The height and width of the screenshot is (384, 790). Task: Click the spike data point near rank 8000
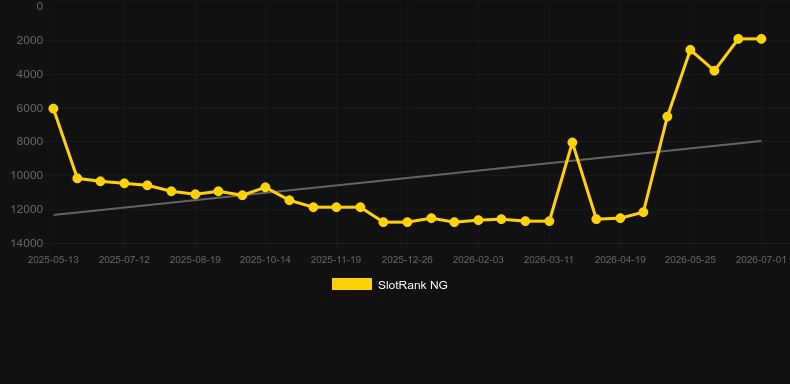point(572,143)
